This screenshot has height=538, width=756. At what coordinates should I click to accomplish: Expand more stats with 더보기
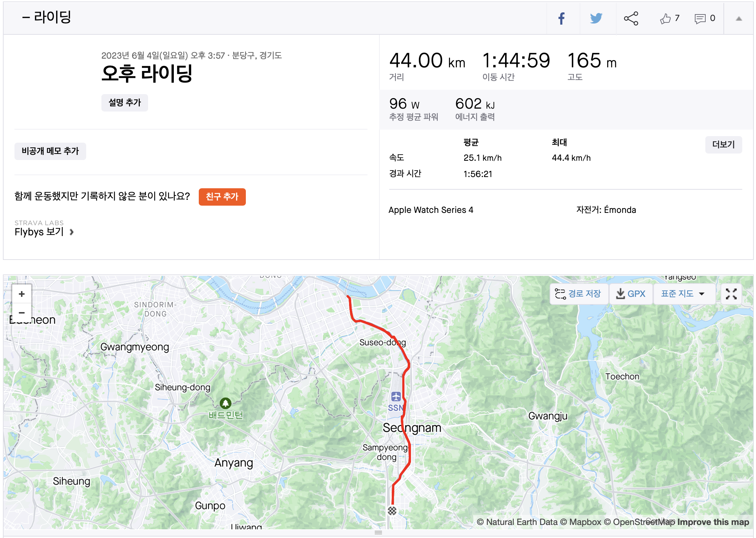[723, 144]
